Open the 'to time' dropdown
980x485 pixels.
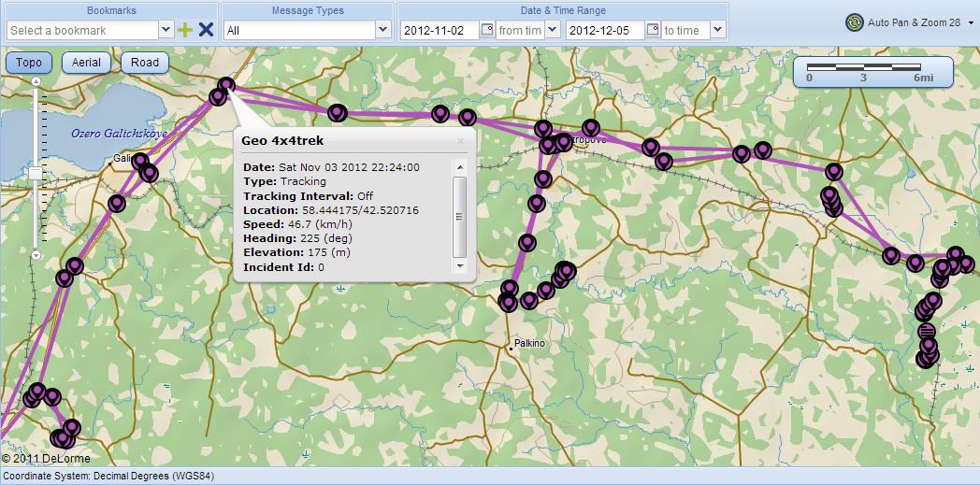click(717, 30)
